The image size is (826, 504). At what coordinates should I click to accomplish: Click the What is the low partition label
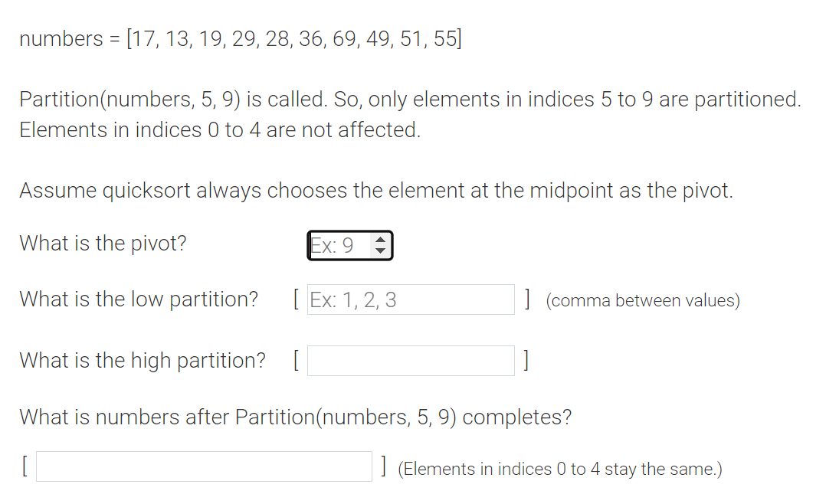click(138, 299)
